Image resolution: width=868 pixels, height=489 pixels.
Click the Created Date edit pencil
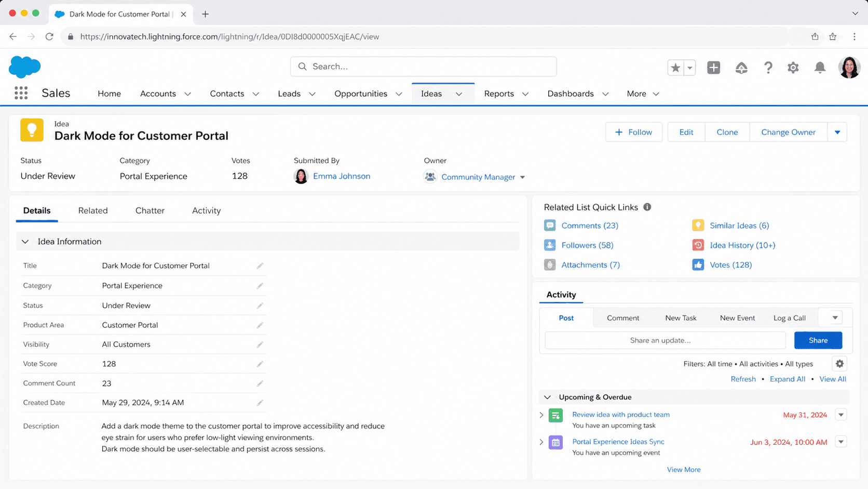(260, 403)
